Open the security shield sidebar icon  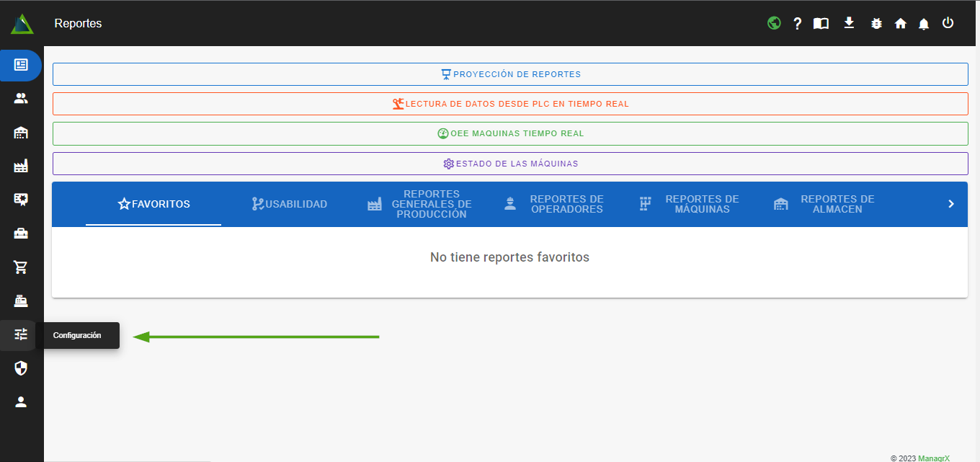(x=21, y=368)
